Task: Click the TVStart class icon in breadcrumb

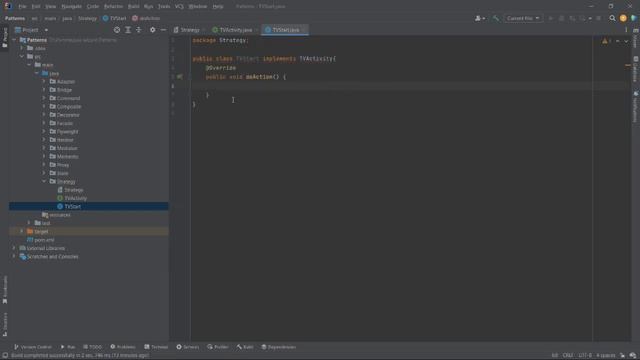Action: click(x=106, y=18)
